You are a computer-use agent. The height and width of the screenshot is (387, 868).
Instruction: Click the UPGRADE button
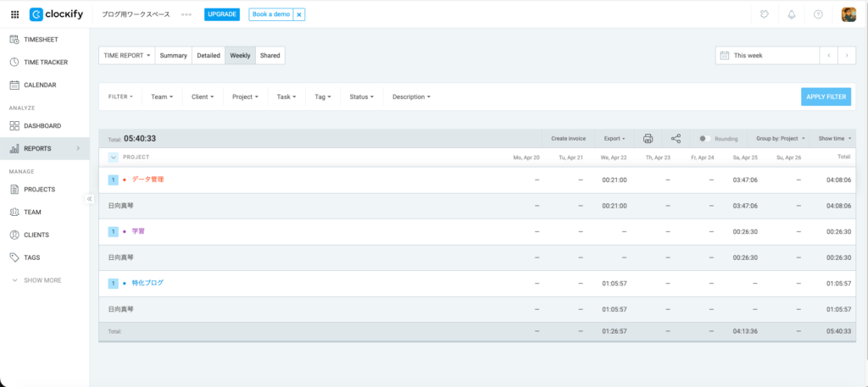[x=222, y=14]
